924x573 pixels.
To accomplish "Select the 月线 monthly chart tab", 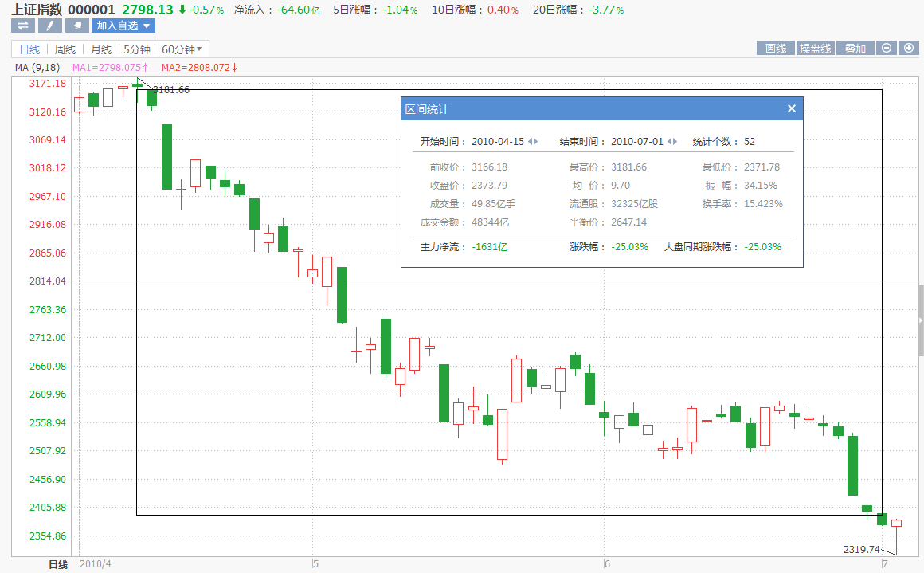I will (x=101, y=49).
